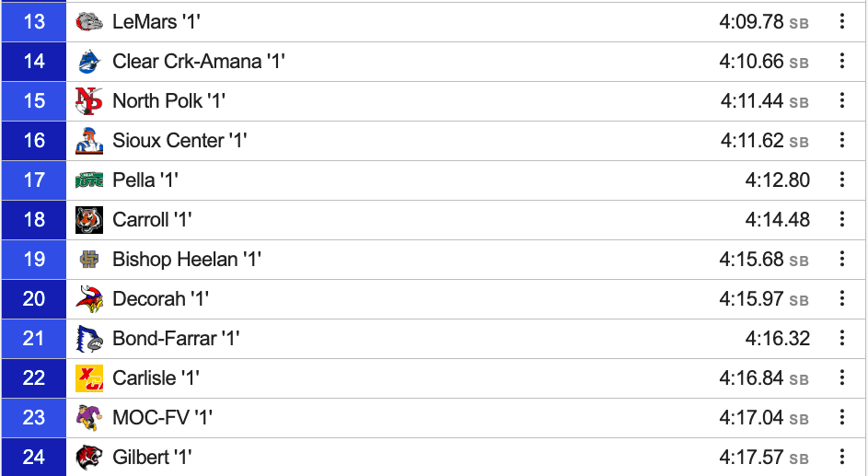The height and width of the screenshot is (476, 868).
Task: Open the kebab menu beside Bishop Heelan's time
Action: (842, 259)
